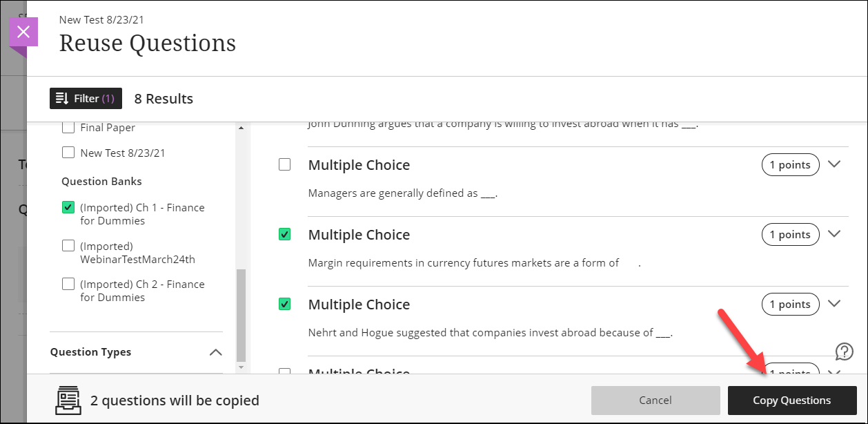This screenshot has width=868, height=424.
Task: Select Ch 2 - Finance for Dummies bank
Action: tap(68, 284)
